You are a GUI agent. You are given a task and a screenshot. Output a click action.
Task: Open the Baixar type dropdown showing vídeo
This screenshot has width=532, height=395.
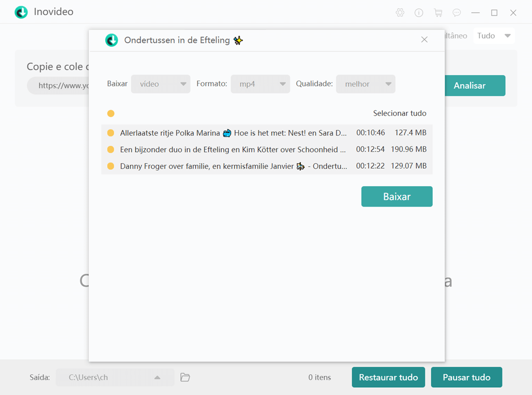(161, 84)
